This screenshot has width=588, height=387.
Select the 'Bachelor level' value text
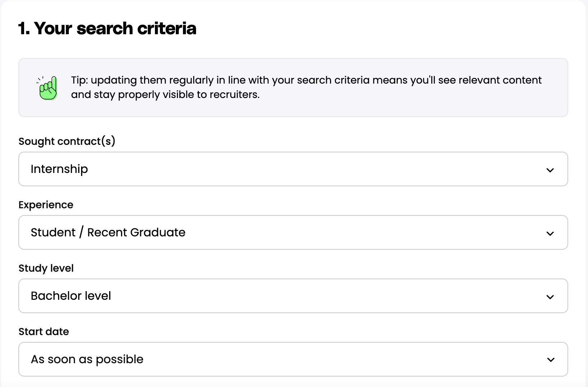(x=71, y=296)
